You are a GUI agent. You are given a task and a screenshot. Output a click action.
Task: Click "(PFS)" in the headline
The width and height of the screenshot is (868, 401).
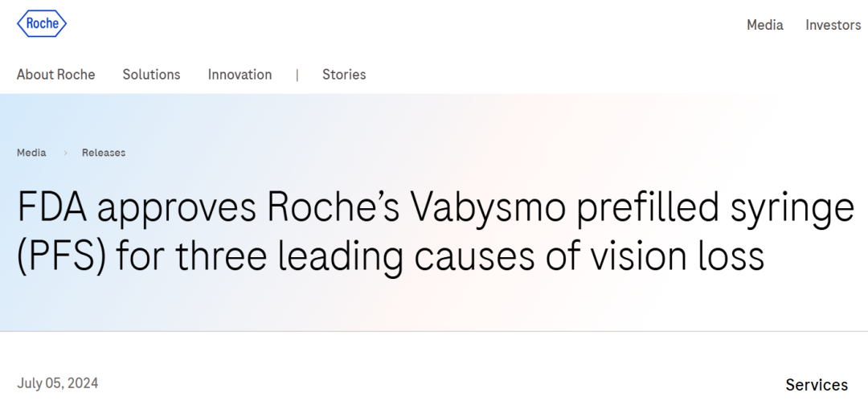pyautogui.click(x=61, y=257)
